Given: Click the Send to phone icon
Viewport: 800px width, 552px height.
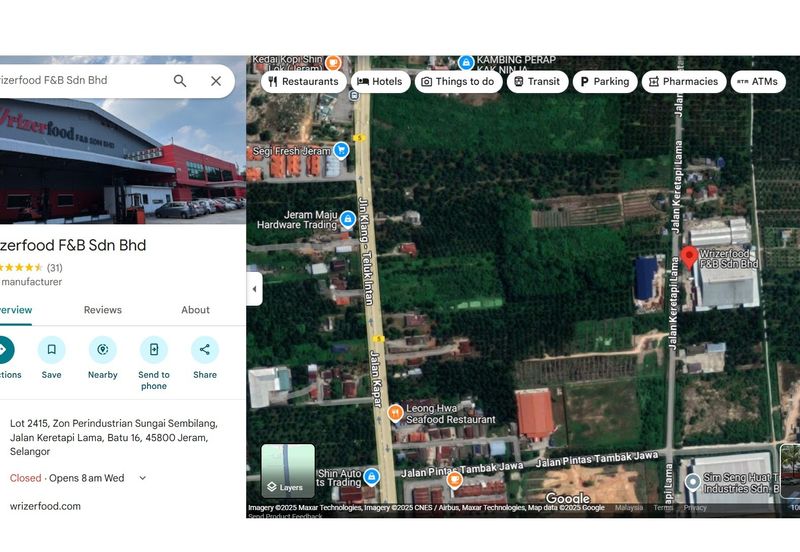Looking at the screenshot, I should point(154,350).
